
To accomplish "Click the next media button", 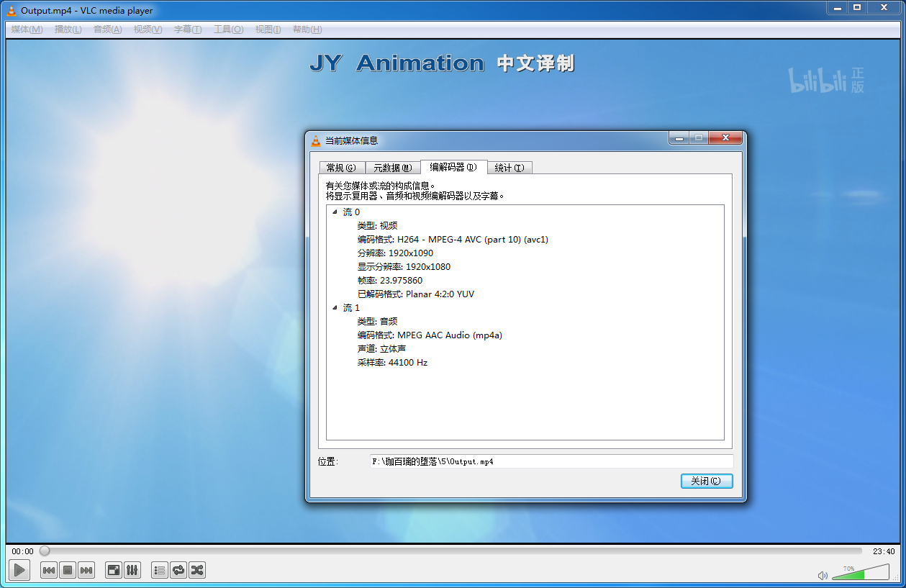I will [86, 571].
